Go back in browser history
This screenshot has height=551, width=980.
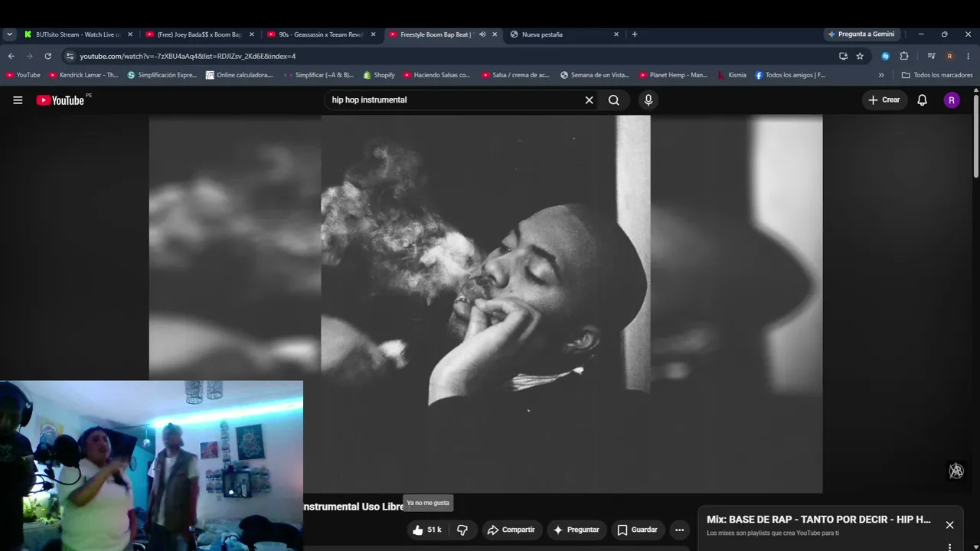click(x=11, y=56)
